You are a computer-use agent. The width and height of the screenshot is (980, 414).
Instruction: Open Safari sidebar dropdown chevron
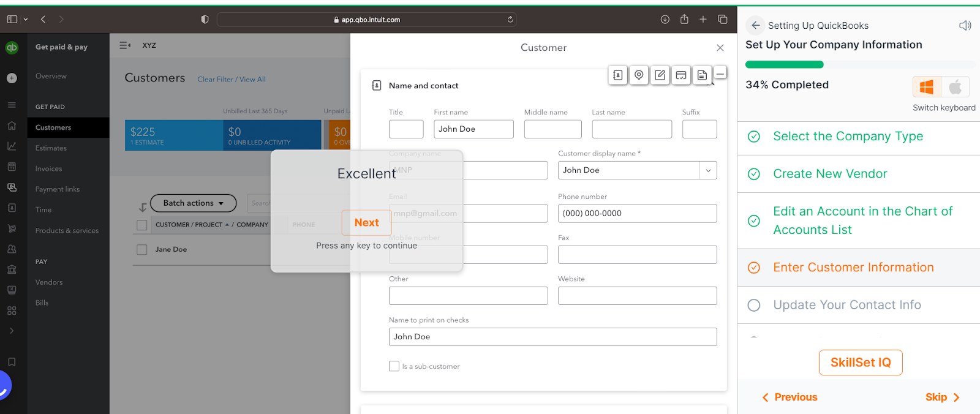[26, 20]
